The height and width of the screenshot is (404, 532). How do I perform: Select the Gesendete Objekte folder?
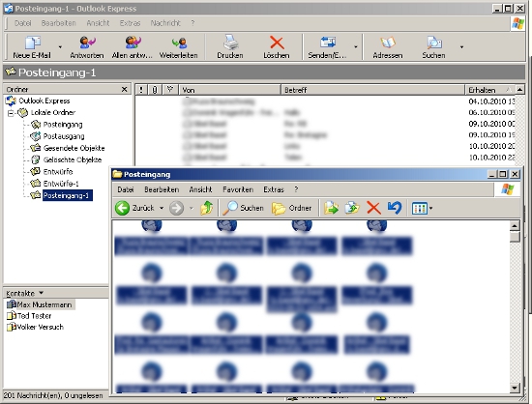[74, 148]
